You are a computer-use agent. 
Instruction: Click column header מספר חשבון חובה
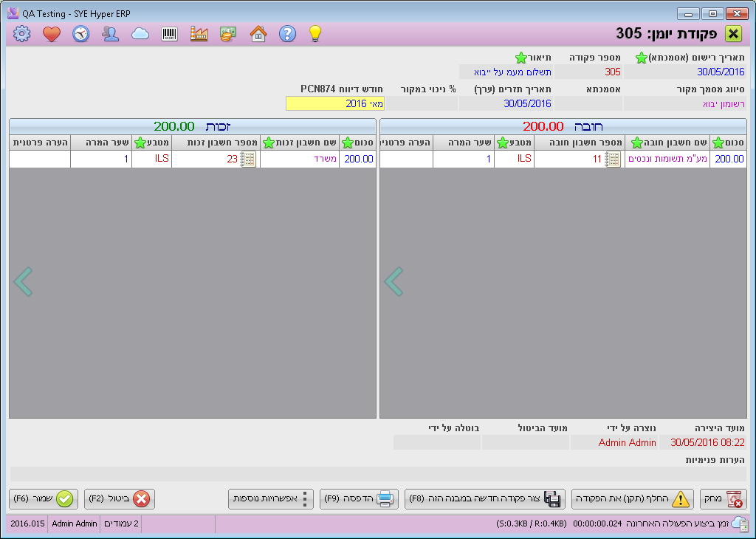click(580, 143)
